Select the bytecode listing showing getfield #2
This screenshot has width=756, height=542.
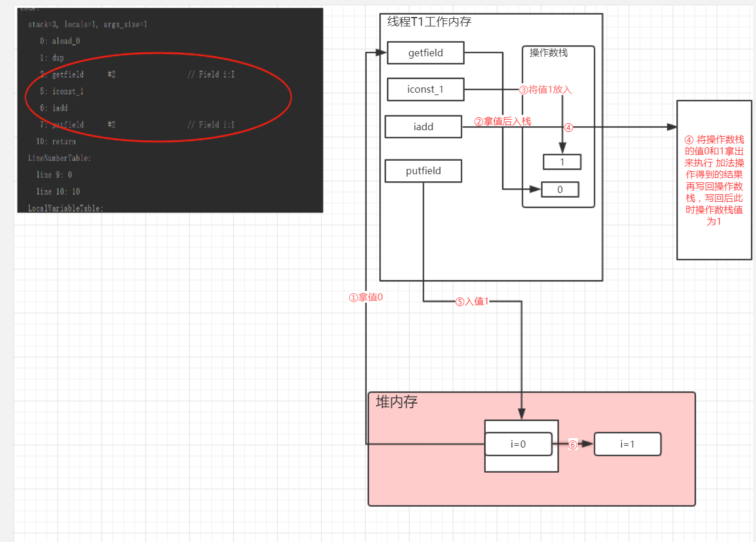(x=88, y=74)
